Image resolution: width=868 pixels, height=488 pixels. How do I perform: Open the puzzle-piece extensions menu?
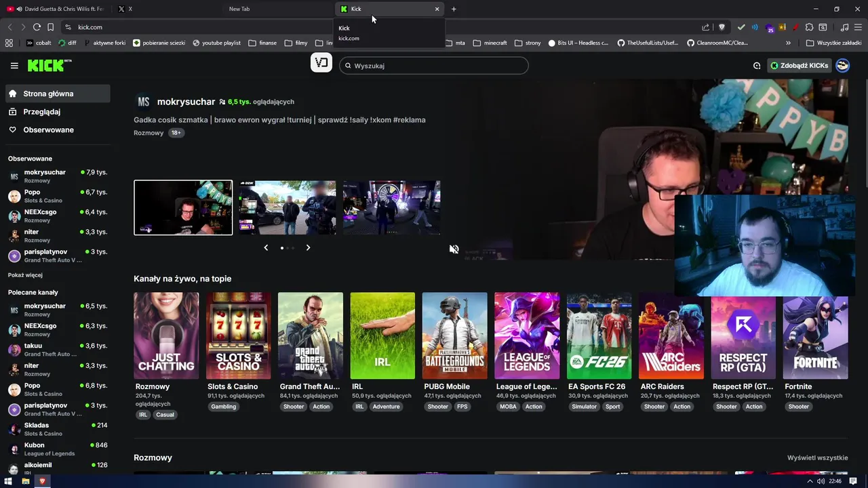click(808, 27)
